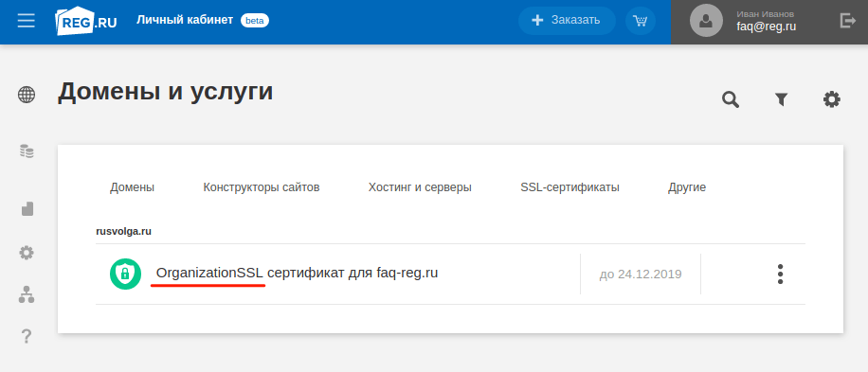Switch to the Конструкторы сайтов tab
The height and width of the screenshot is (372, 868).
262,187
